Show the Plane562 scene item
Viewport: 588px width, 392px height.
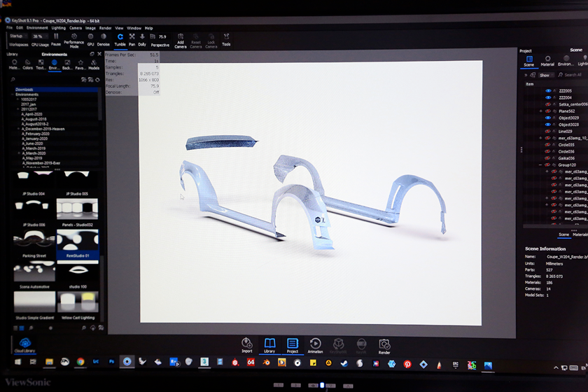click(x=548, y=111)
